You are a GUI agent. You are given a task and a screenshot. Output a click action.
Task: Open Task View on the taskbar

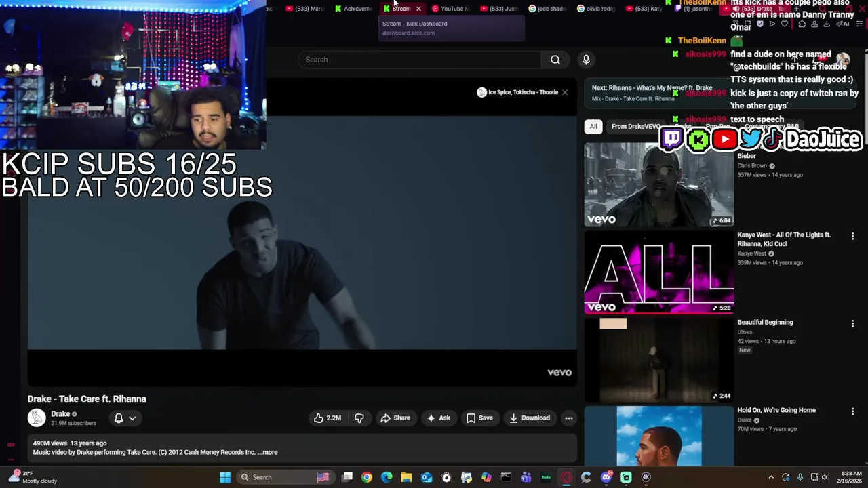coord(347,477)
